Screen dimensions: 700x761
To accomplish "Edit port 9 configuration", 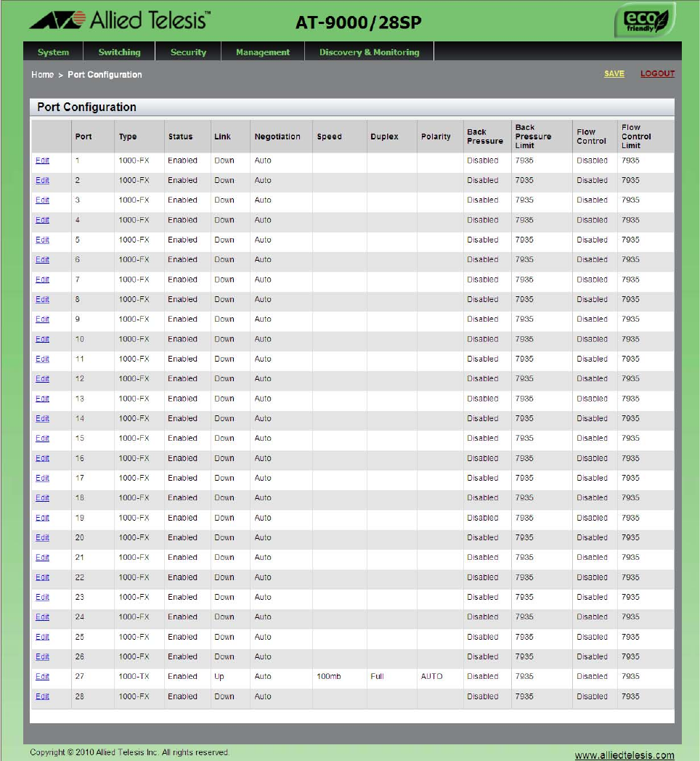I will pyautogui.click(x=42, y=320).
